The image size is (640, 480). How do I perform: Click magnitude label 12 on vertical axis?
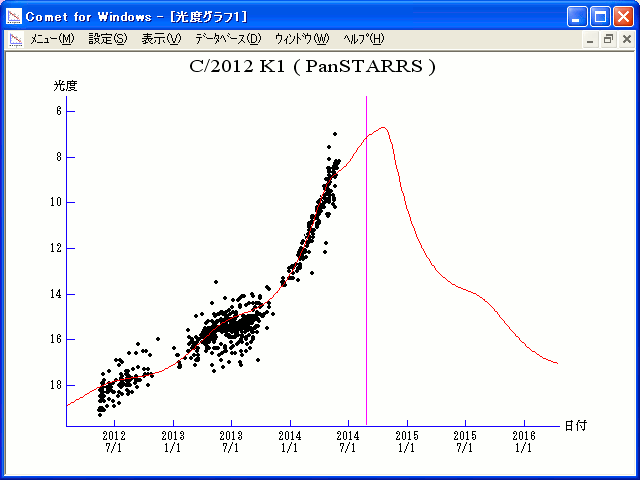click(x=56, y=248)
